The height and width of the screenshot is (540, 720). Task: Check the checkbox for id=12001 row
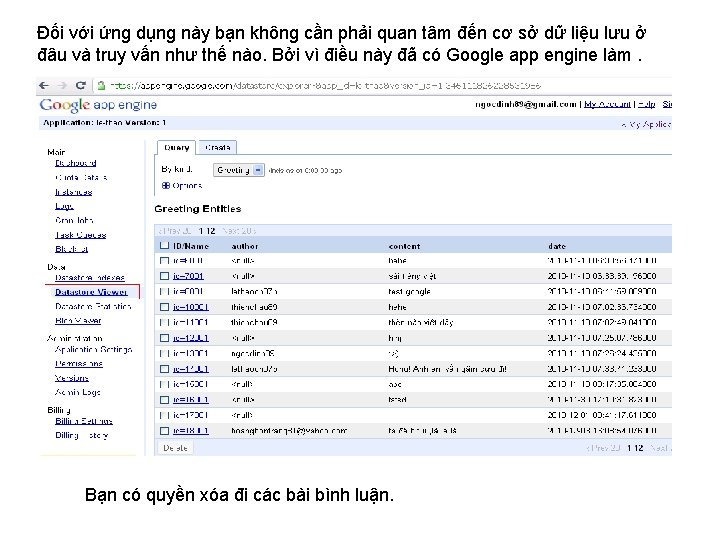(x=164, y=338)
